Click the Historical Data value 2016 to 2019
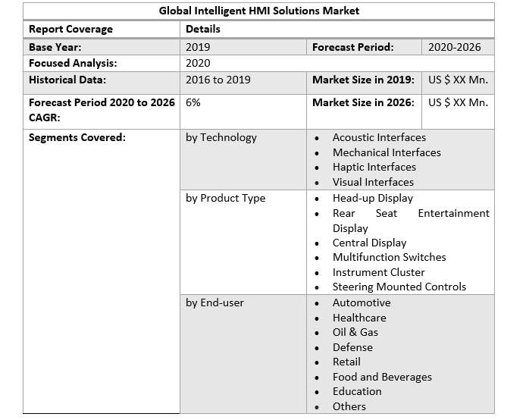The width and height of the screenshot is (526, 420). 218,80
